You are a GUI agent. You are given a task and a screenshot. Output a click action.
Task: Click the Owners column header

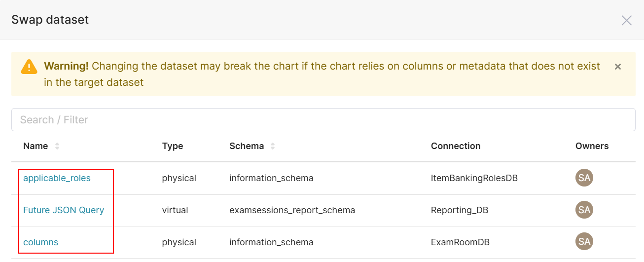592,146
